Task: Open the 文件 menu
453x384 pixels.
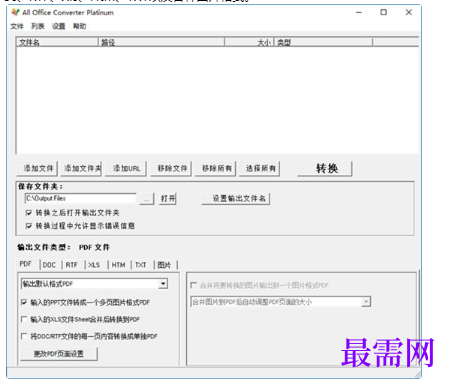Action: tap(17, 26)
